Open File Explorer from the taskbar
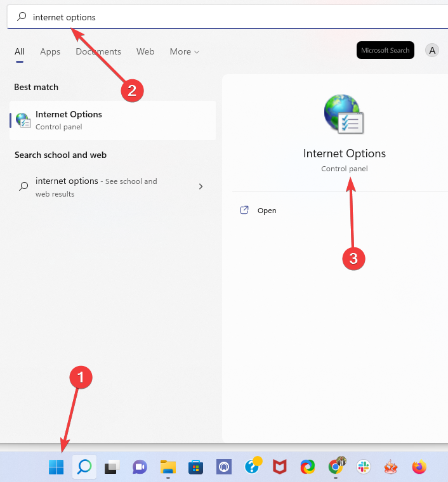Screen dimensions: 448x482 tap(168, 467)
